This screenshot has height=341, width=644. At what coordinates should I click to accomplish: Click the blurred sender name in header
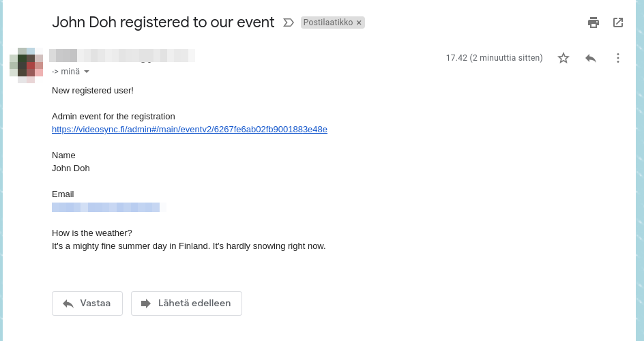point(121,56)
